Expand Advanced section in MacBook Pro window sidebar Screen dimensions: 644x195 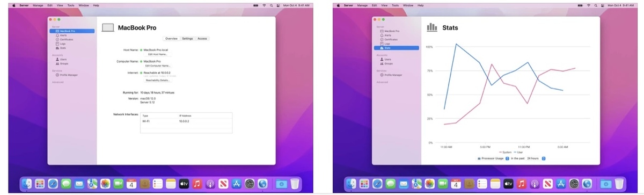coord(58,82)
